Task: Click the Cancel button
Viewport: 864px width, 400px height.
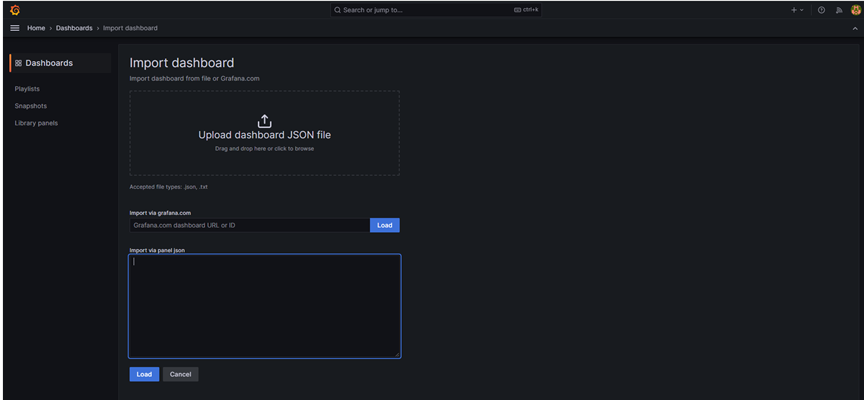Action: click(x=180, y=374)
